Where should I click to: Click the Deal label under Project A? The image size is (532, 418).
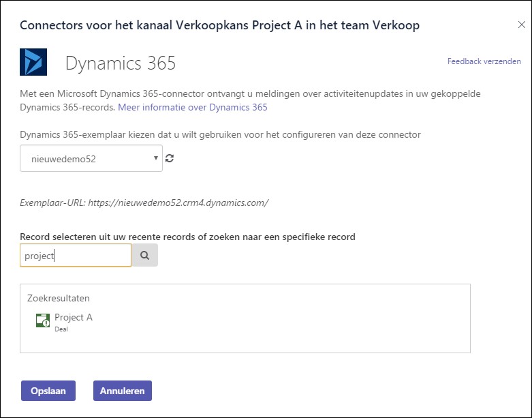[61, 329]
